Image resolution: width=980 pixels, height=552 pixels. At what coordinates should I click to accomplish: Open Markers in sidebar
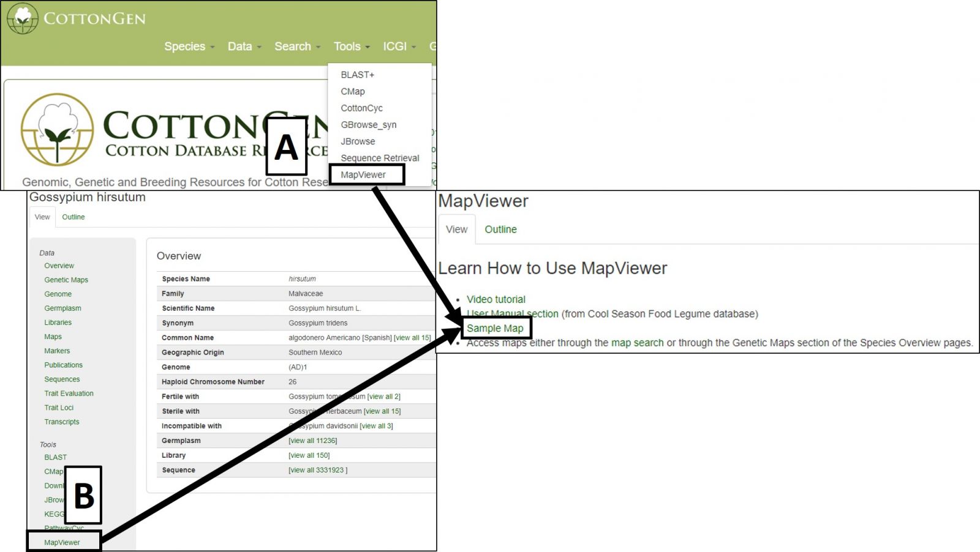click(x=57, y=351)
